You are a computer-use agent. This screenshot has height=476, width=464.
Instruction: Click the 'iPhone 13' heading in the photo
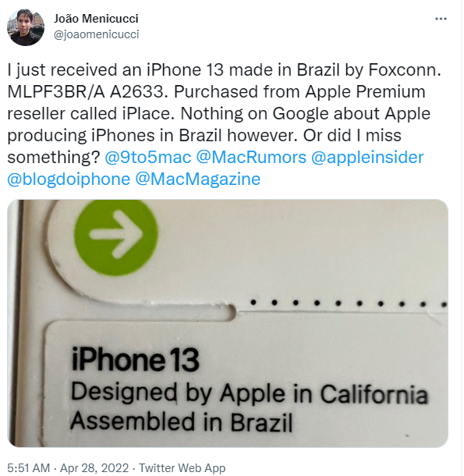pyautogui.click(x=135, y=360)
